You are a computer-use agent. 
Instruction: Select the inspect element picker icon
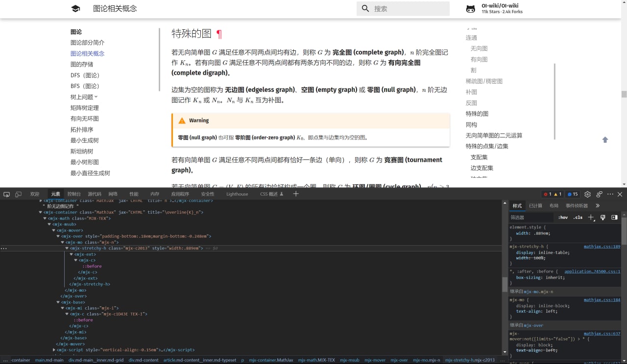[6, 194]
